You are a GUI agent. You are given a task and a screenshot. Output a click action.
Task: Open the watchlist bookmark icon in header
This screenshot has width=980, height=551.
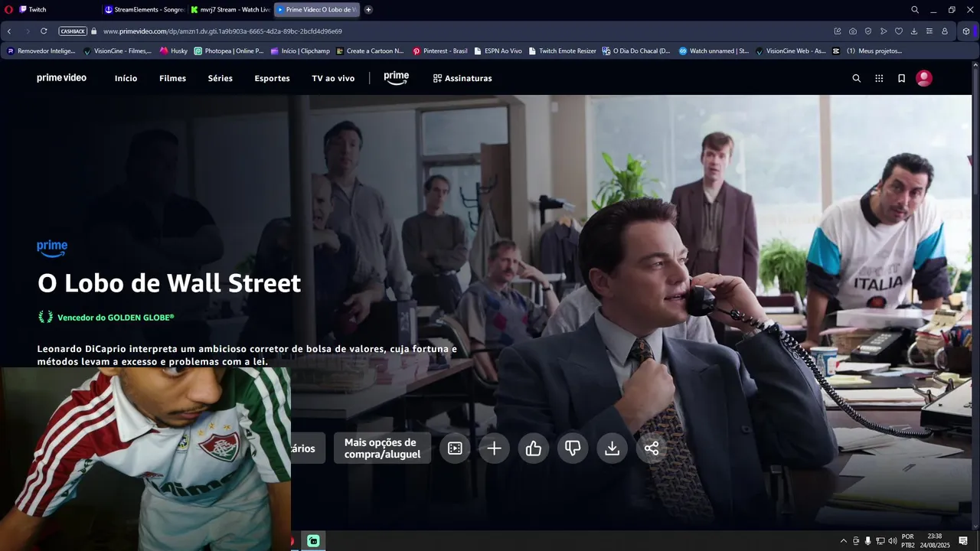tap(901, 78)
